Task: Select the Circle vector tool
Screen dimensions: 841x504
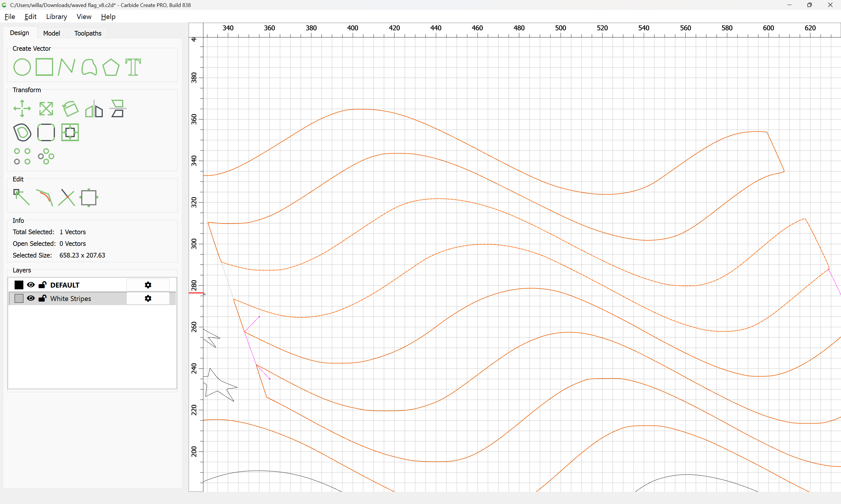Action: [22, 67]
